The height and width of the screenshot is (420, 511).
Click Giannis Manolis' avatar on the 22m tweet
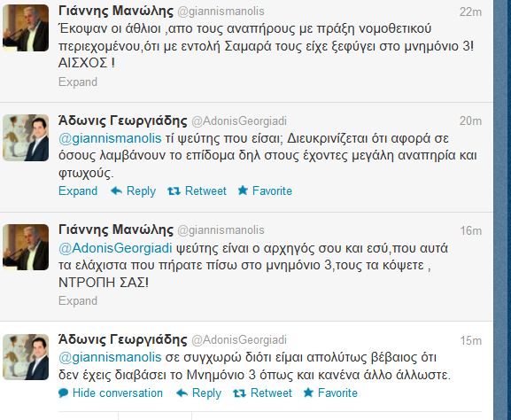click(x=26, y=27)
